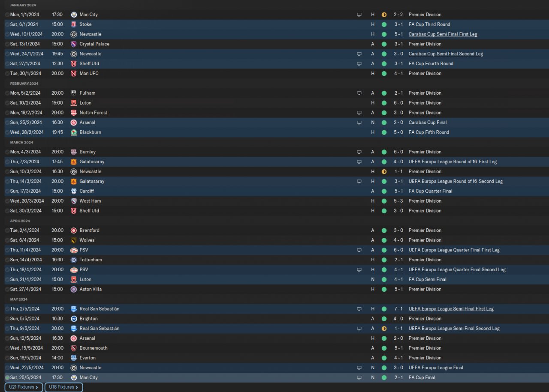Open the UEFA Europa League Semi Final First Leg link
Image resolution: width=549 pixels, height=392 pixels.
tap(451, 309)
